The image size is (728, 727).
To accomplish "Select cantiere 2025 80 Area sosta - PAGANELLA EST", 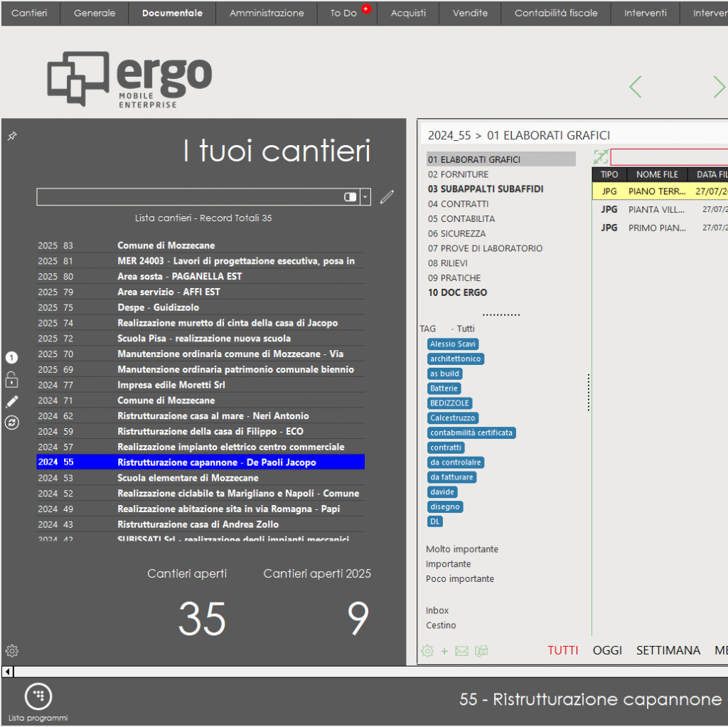I will pyautogui.click(x=200, y=277).
